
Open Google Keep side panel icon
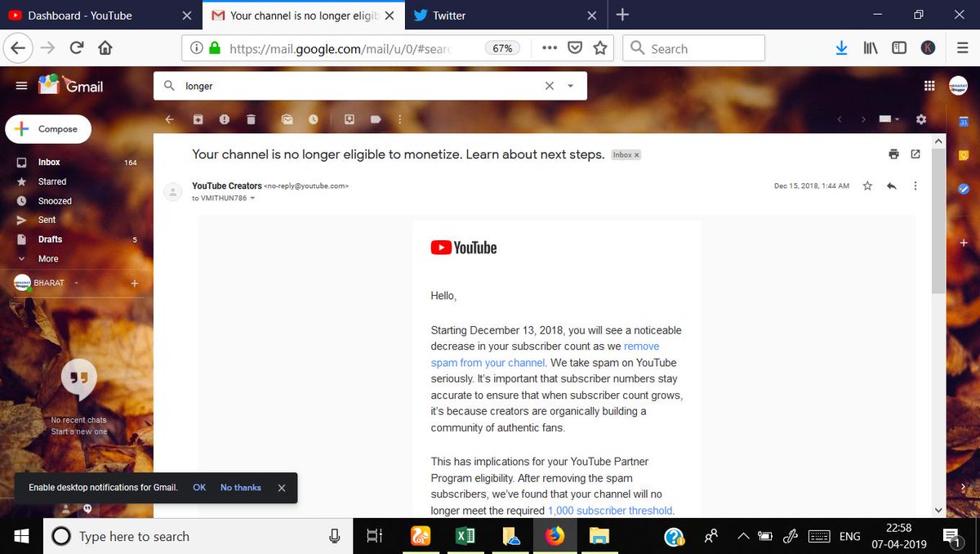pos(964,155)
